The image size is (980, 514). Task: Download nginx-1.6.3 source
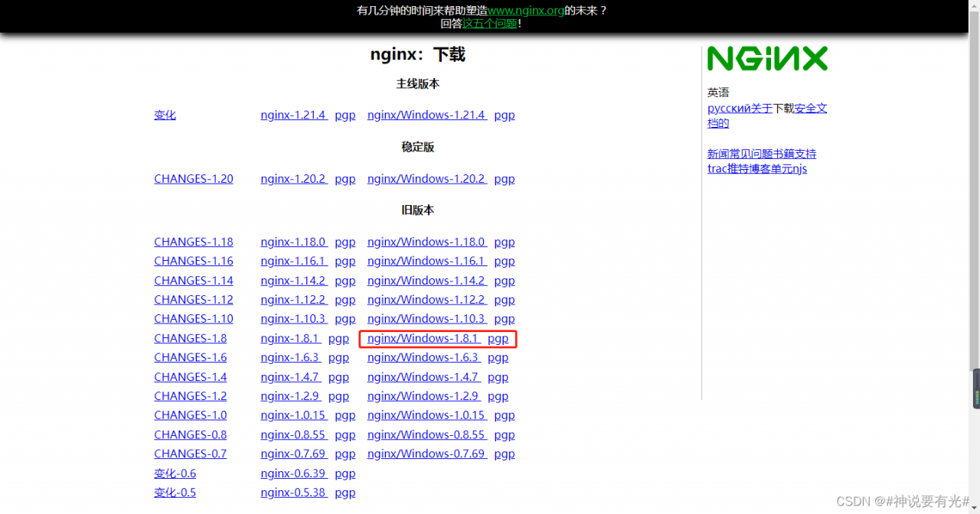tap(291, 357)
